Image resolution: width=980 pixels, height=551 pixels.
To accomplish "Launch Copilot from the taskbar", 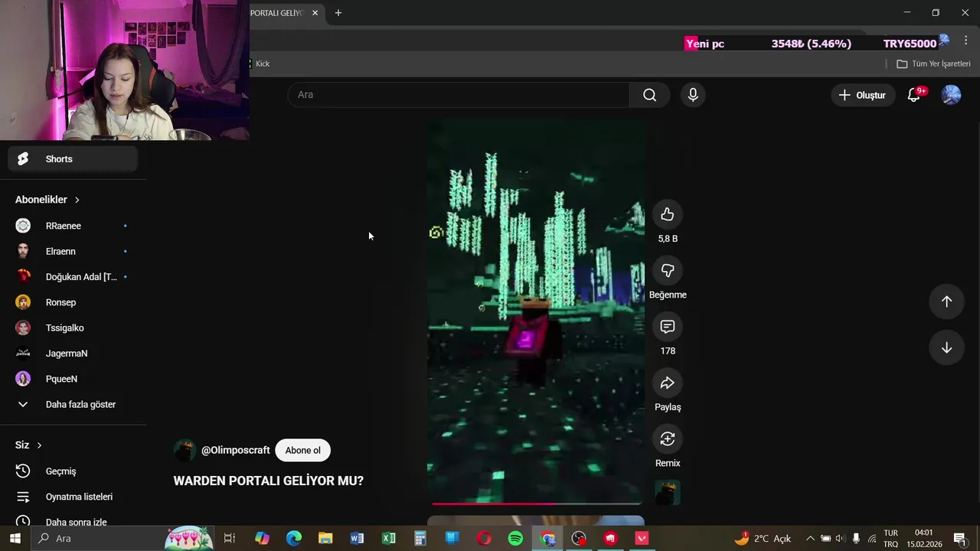I will [262, 539].
